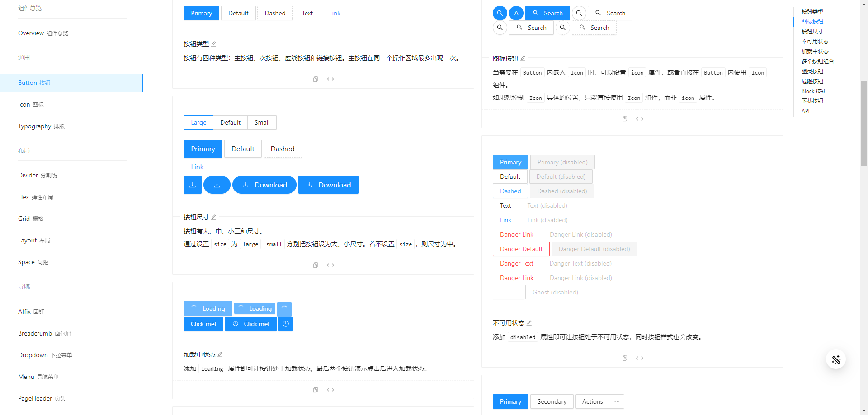Click the icon-only blue download button

click(x=193, y=185)
